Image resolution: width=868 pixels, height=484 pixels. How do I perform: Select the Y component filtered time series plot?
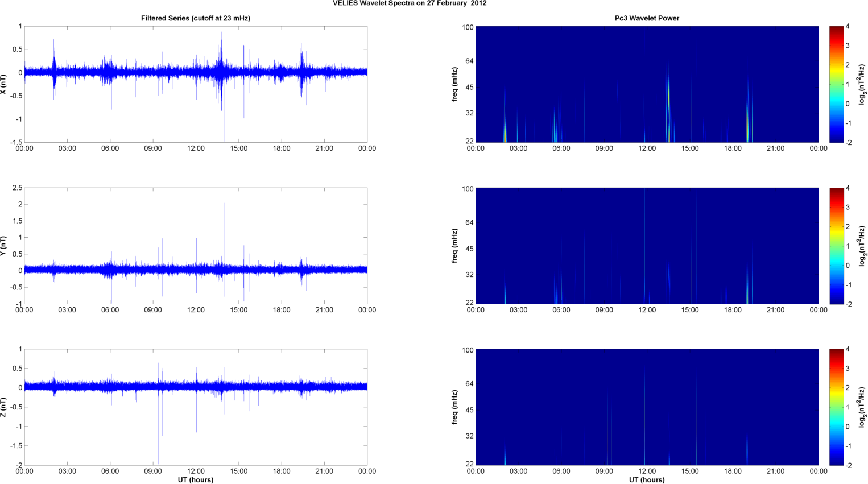point(196,246)
